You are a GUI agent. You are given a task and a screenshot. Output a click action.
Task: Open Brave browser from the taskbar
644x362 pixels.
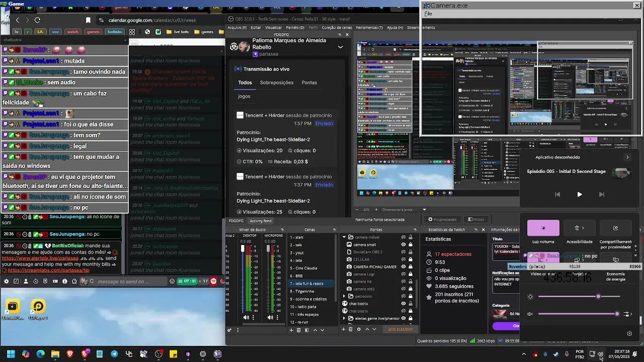(70, 354)
